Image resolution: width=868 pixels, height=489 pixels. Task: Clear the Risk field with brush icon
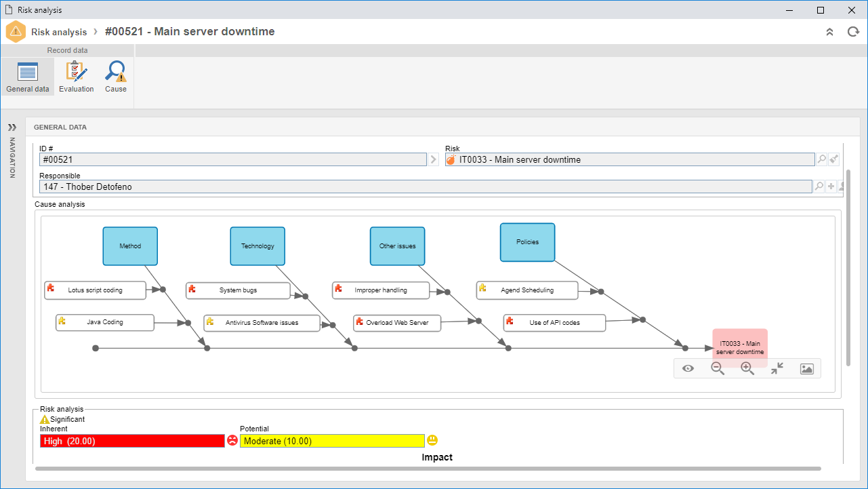coord(834,159)
